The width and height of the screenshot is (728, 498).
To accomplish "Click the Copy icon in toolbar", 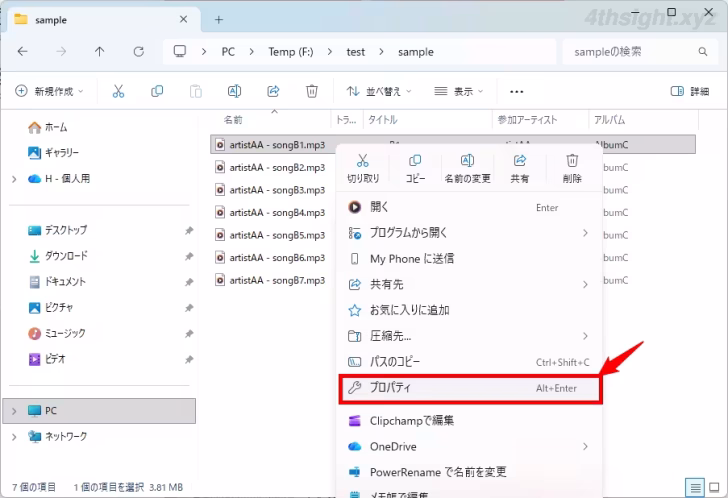I will point(157,91).
